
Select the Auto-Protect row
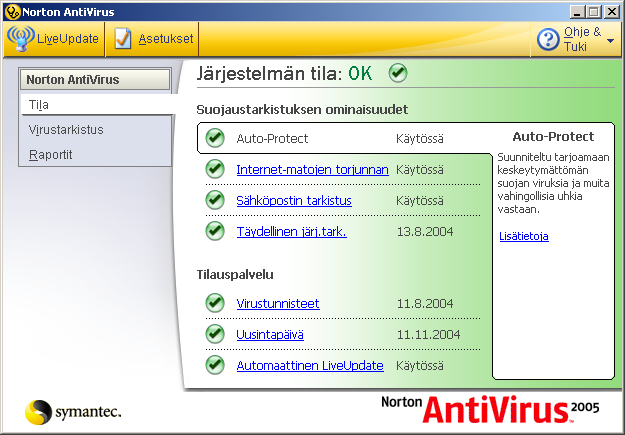(345, 138)
